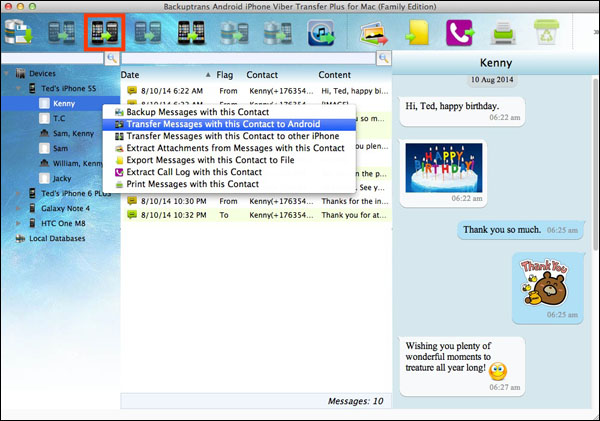600x421 pixels.
Task: Choose Print Messages with this Contact
Action: point(229,184)
